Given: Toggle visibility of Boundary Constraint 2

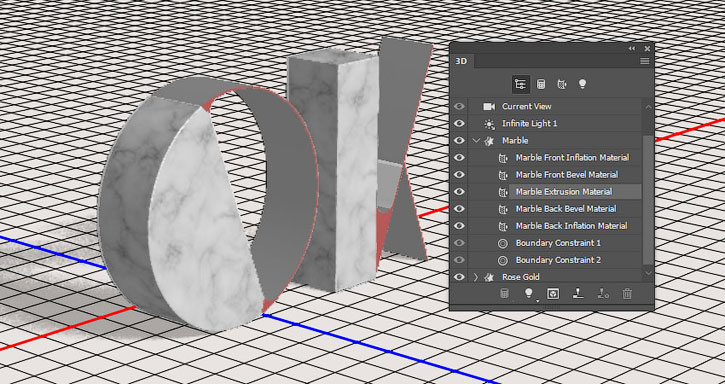Looking at the screenshot, I should pyautogui.click(x=459, y=260).
